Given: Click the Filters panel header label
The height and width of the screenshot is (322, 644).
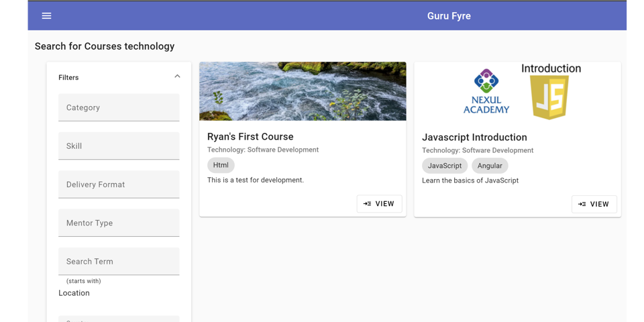Looking at the screenshot, I should [68, 77].
